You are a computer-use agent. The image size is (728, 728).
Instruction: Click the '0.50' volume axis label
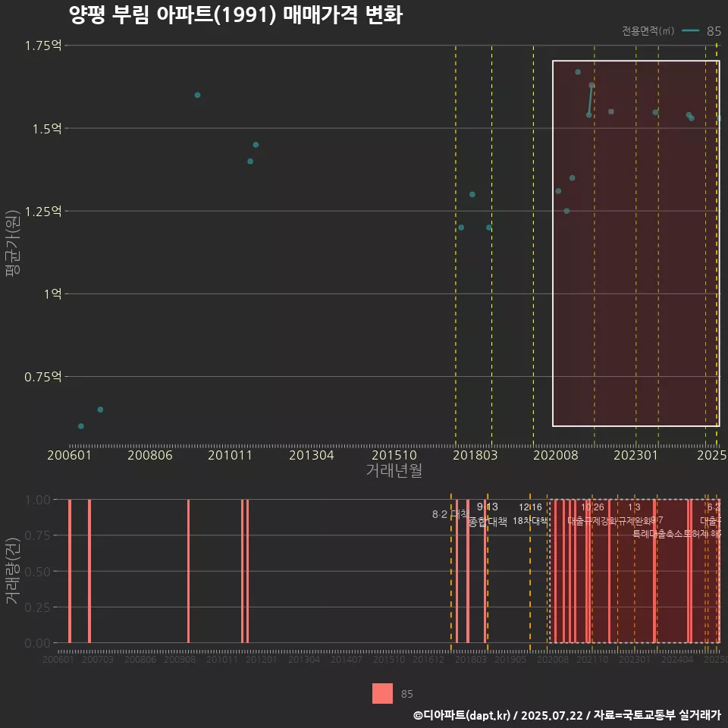pyautogui.click(x=38, y=572)
